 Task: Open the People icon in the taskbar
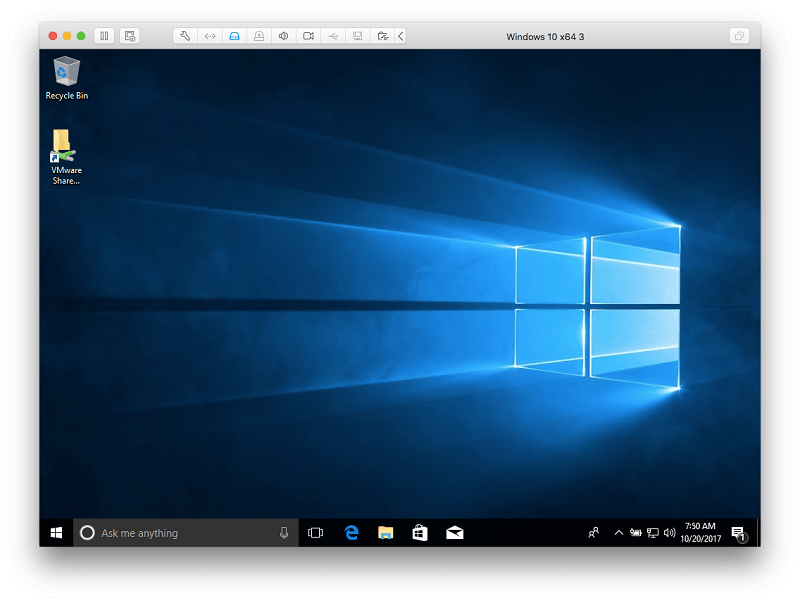pos(593,533)
